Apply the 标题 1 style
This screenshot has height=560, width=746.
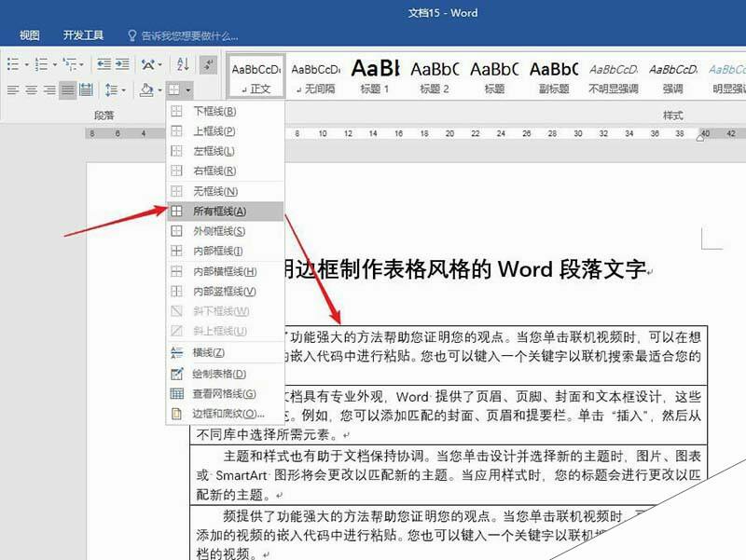tap(375, 76)
